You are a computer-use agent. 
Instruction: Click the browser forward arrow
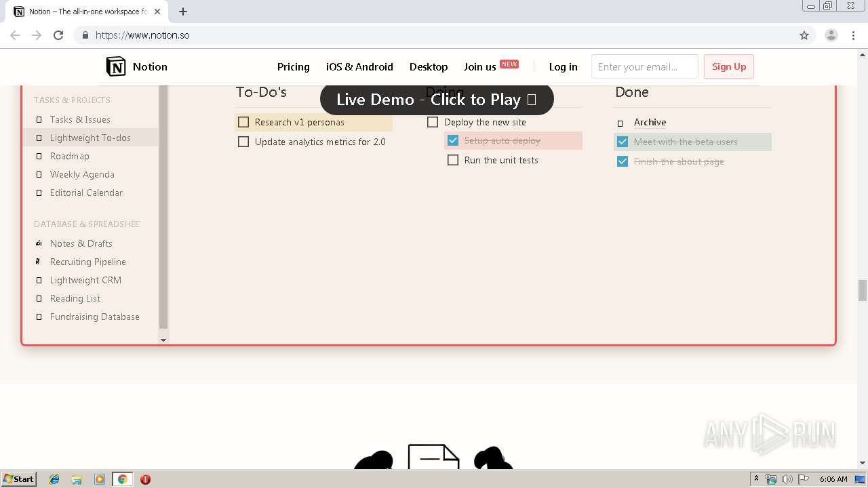(37, 35)
